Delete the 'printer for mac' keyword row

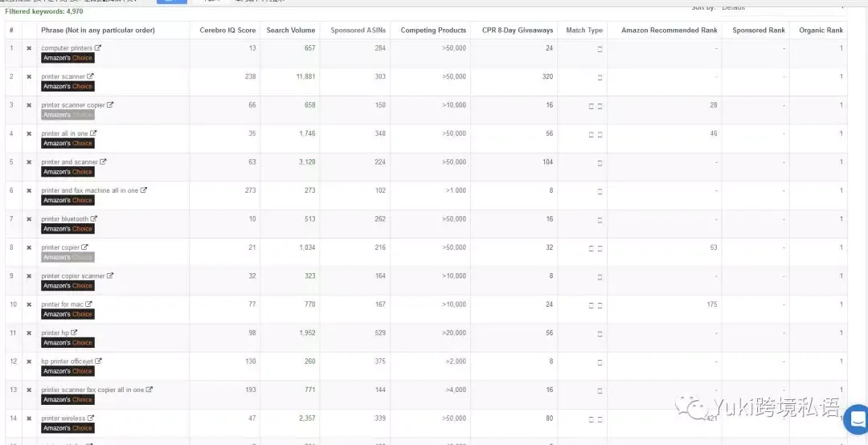[29, 304]
